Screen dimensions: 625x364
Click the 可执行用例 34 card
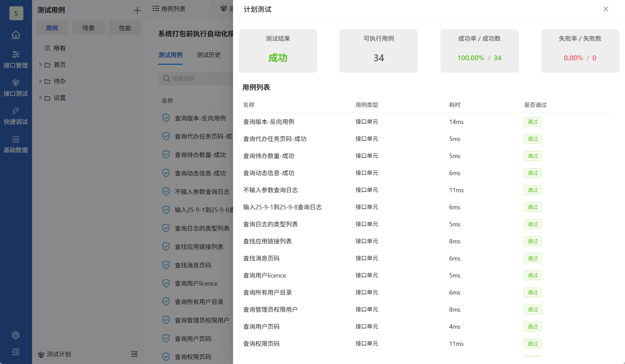point(378,51)
